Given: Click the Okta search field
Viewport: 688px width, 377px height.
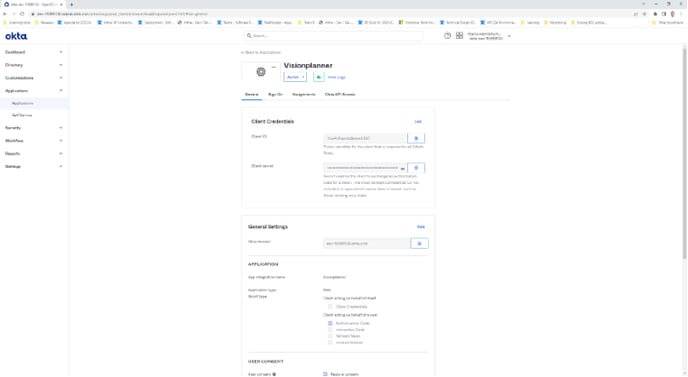Looking at the screenshot, I should tap(333, 36).
